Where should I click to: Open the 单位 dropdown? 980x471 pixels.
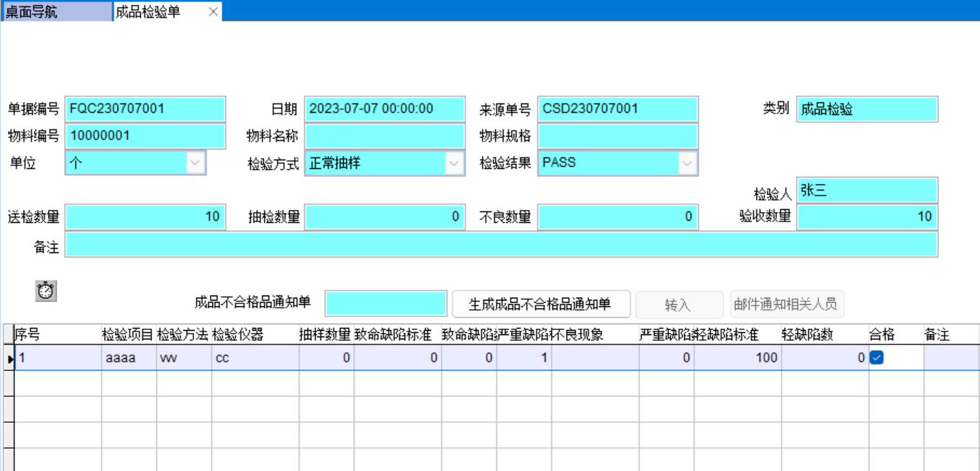coord(195,163)
